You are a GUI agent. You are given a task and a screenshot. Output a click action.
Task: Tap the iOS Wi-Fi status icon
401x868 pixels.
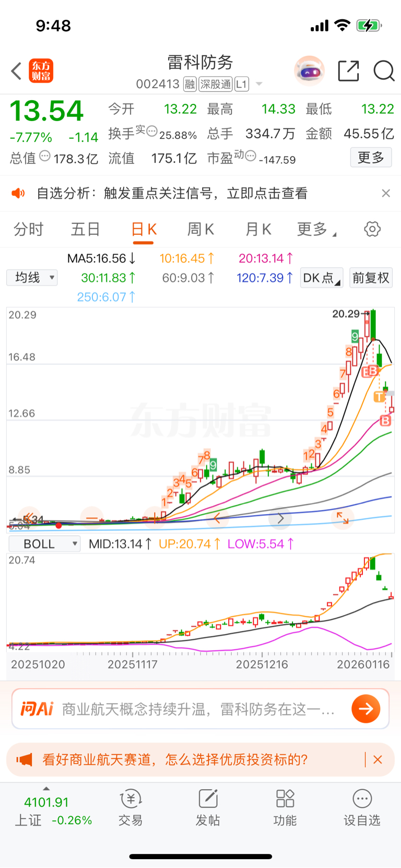coord(343,25)
